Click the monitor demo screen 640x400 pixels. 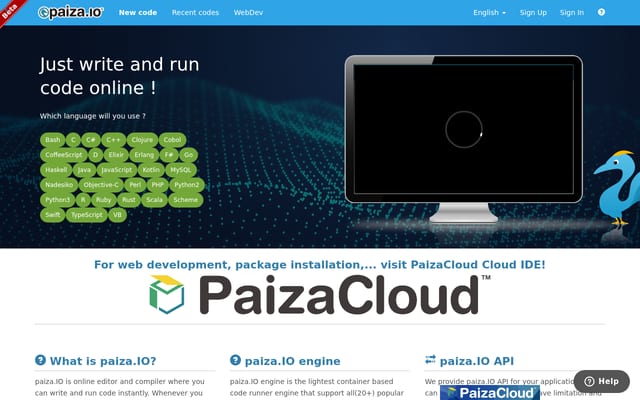point(464,129)
